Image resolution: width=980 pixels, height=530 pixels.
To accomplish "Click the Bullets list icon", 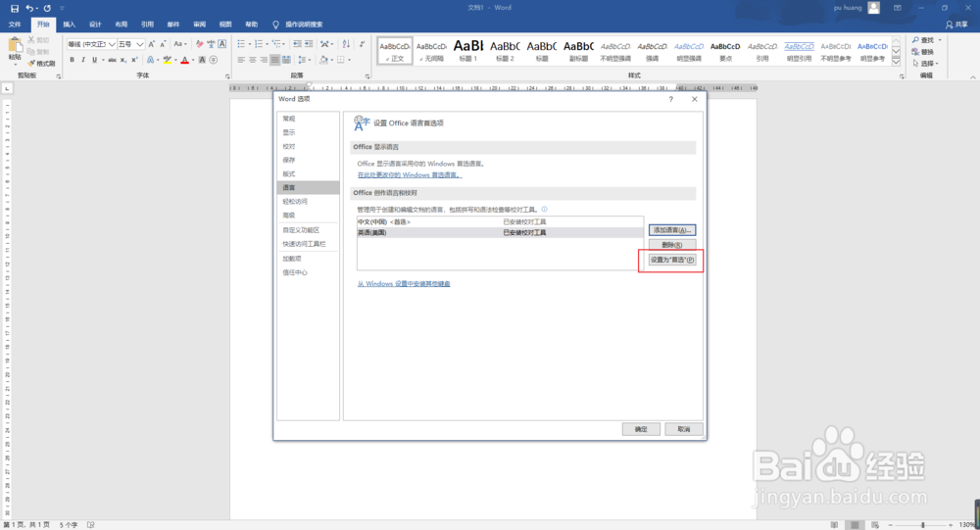I will pyautogui.click(x=241, y=44).
